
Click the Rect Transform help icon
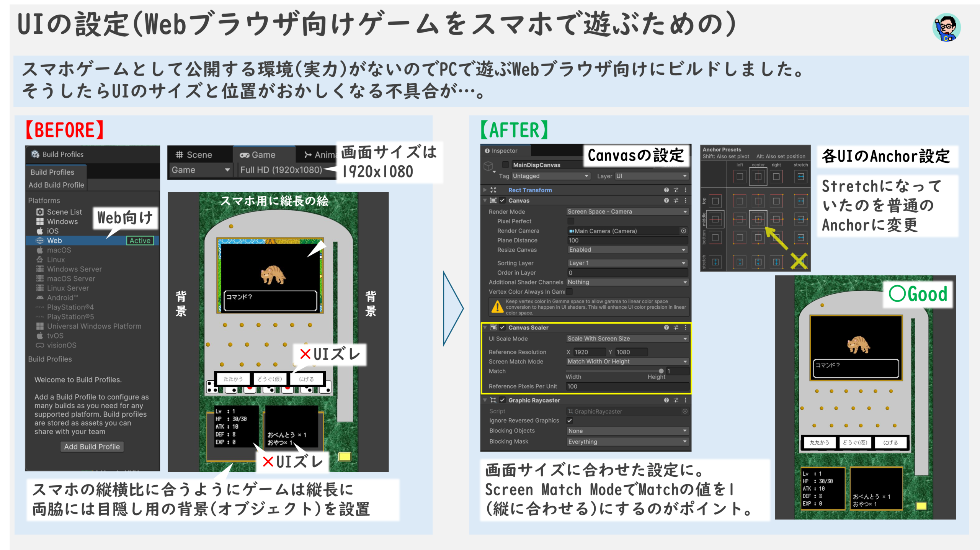(x=666, y=190)
